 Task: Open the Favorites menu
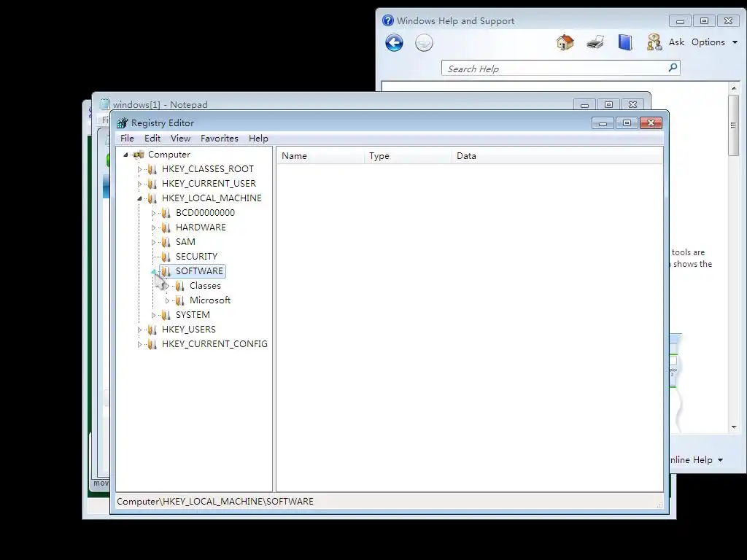(219, 138)
